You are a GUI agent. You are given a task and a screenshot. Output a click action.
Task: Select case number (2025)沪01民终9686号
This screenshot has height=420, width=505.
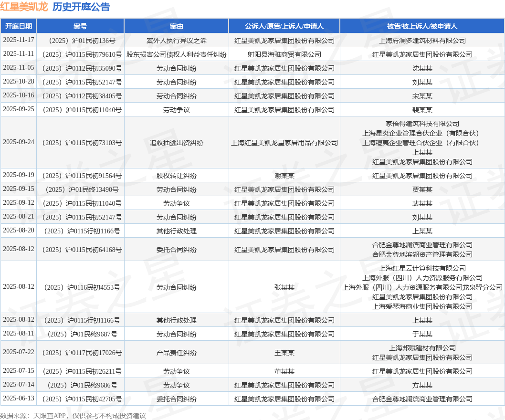[80, 385]
